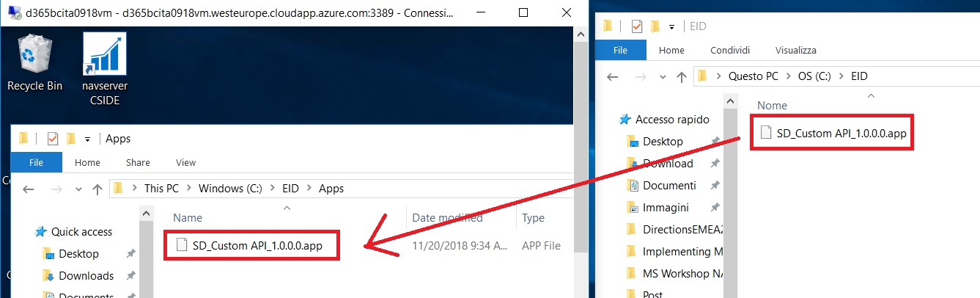The image size is (980, 298).
Task: Click Windows (C:) in Apps address bar
Action: [x=230, y=189]
